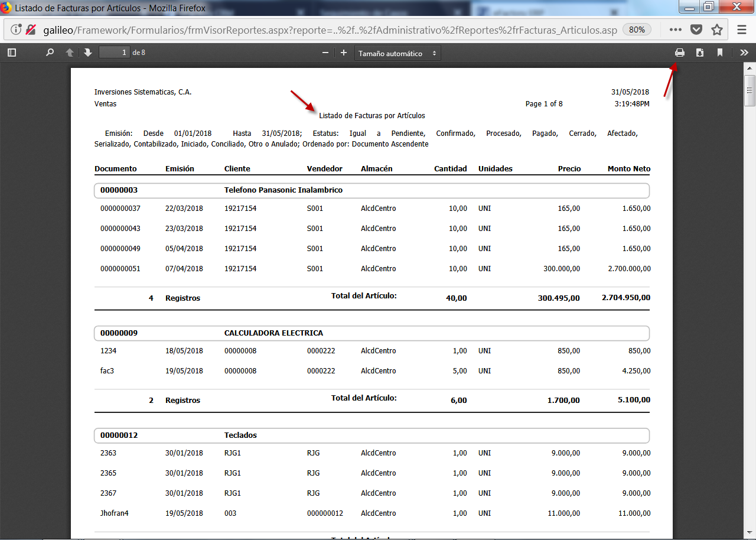Click the vertical scrollbar thumb
The image size is (756, 540).
pos(750,90)
